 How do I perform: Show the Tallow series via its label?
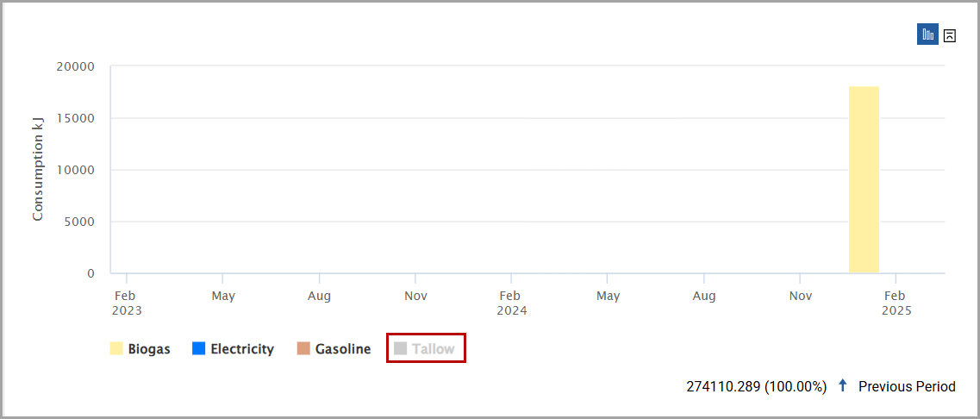click(x=434, y=349)
